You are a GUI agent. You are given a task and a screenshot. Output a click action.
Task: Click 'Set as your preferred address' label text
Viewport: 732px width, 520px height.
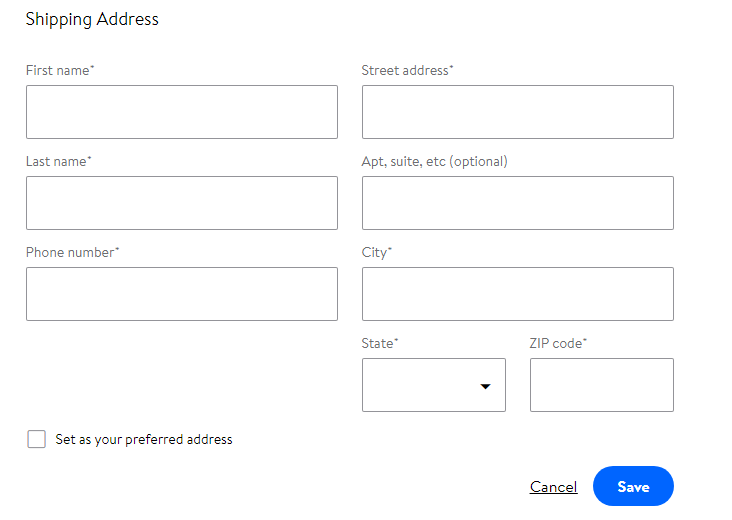pyautogui.click(x=144, y=439)
